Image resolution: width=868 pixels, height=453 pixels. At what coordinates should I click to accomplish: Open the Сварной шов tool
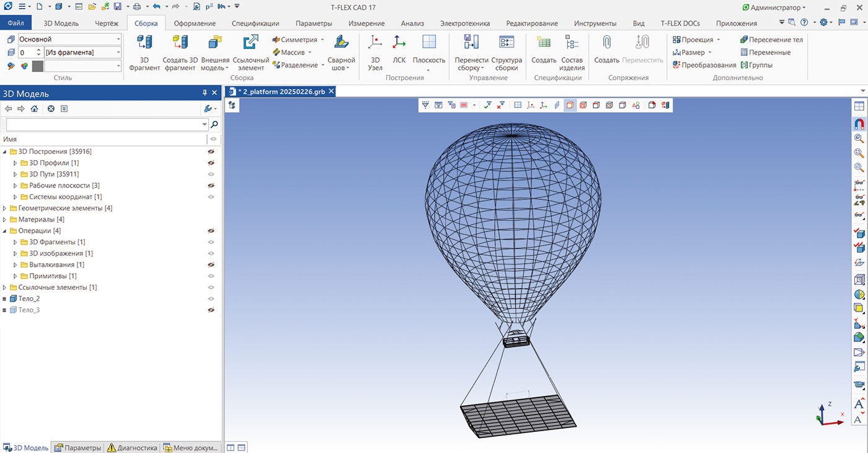[341, 43]
